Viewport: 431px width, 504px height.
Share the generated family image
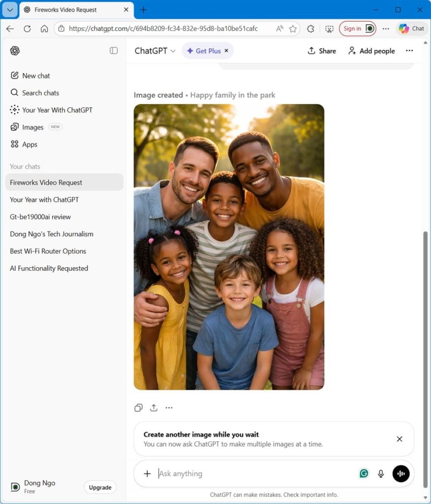(x=154, y=408)
